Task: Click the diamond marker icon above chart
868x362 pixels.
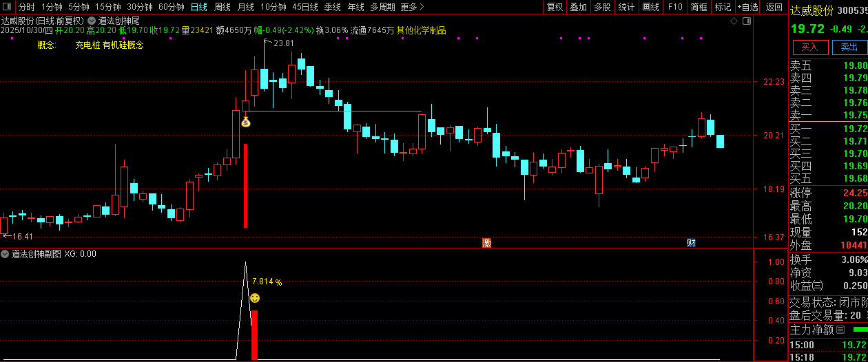Action: 734,21
